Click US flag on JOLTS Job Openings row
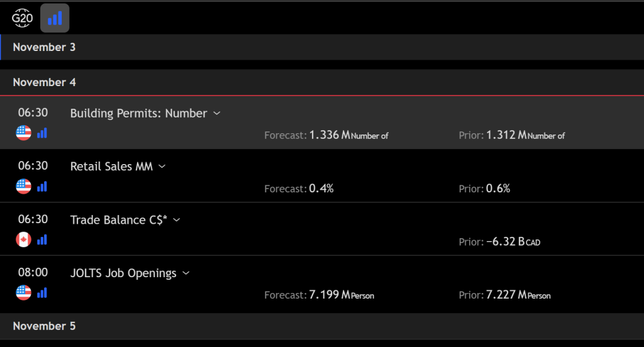The width and height of the screenshot is (644, 347). [x=23, y=293]
